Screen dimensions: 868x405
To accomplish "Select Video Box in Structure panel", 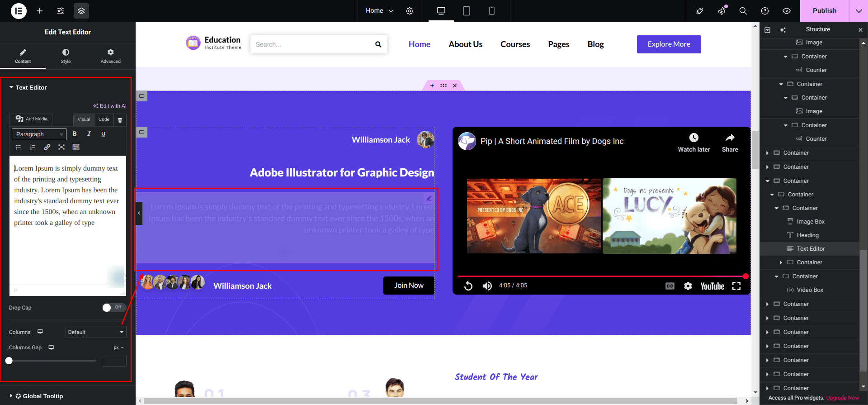I will coord(809,290).
